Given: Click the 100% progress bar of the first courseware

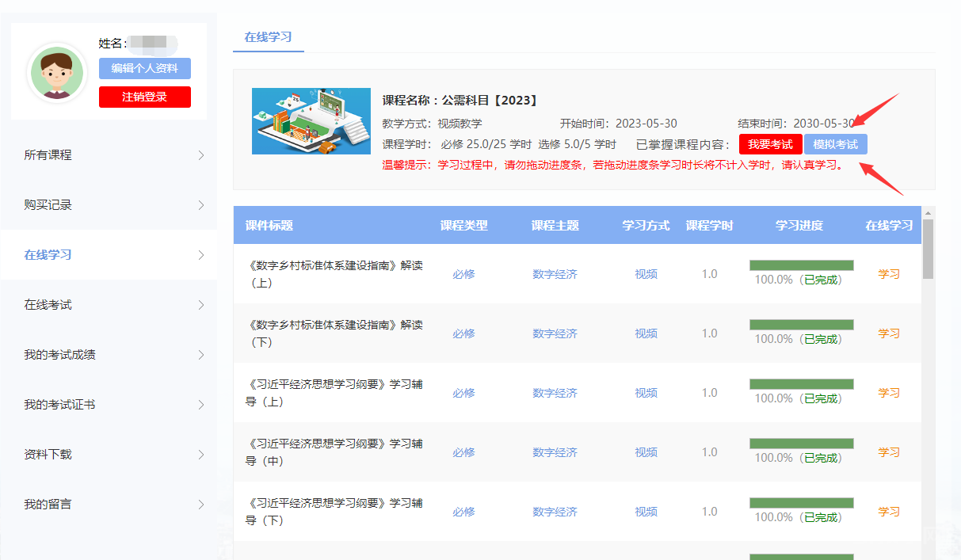Looking at the screenshot, I should coord(801,264).
